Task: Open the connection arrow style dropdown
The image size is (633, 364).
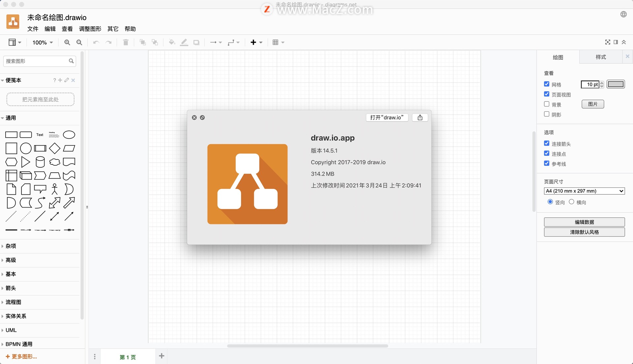Action: pyautogui.click(x=216, y=42)
